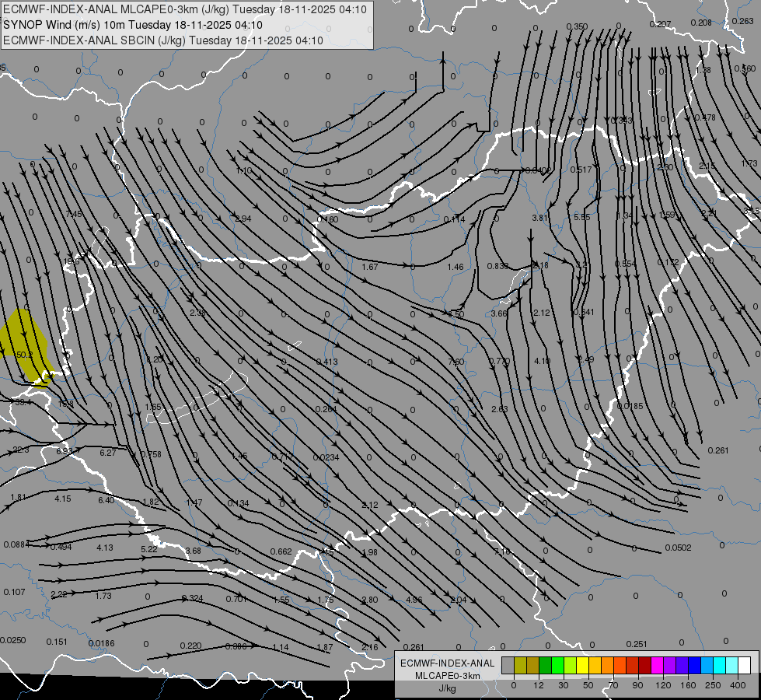Click map value '2.63'

(x=499, y=409)
